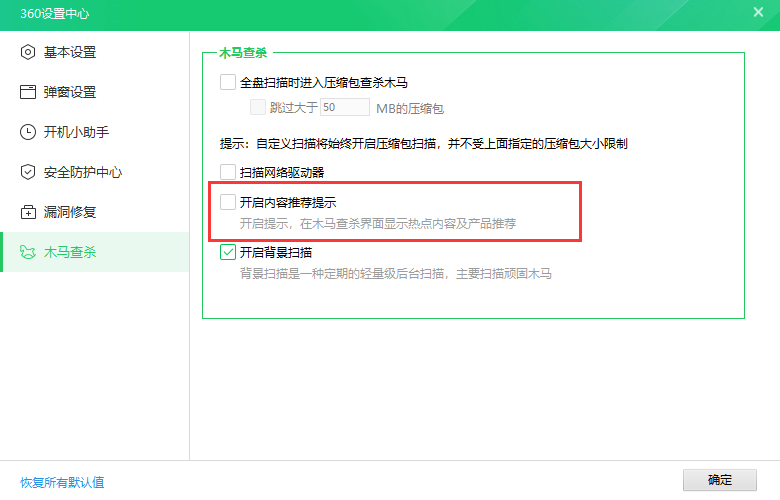The height and width of the screenshot is (500, 780).
Task: Click the 漏洞修复 medical kit icon
Action: pyautogui.click(x=28, y=212)
